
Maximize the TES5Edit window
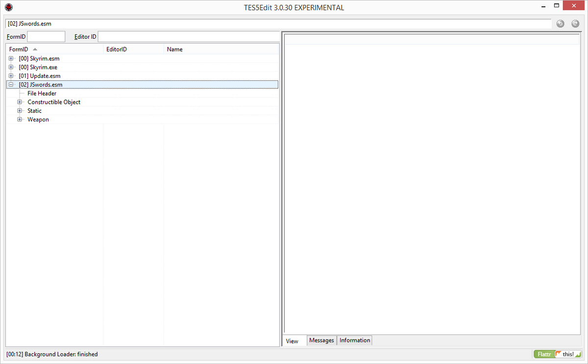pyautogui.click(x=557, y=6)
